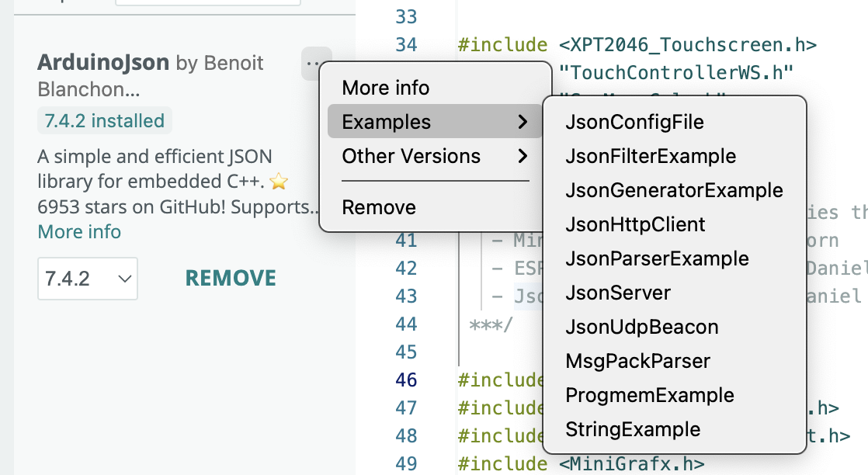
Task: Click line number 46 in the editor
Action: click(x=405, y=380)
